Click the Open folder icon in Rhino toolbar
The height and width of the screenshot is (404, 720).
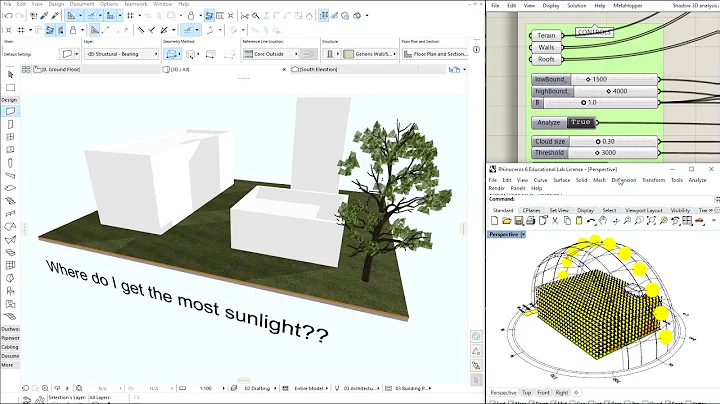(x=506, y=221)
